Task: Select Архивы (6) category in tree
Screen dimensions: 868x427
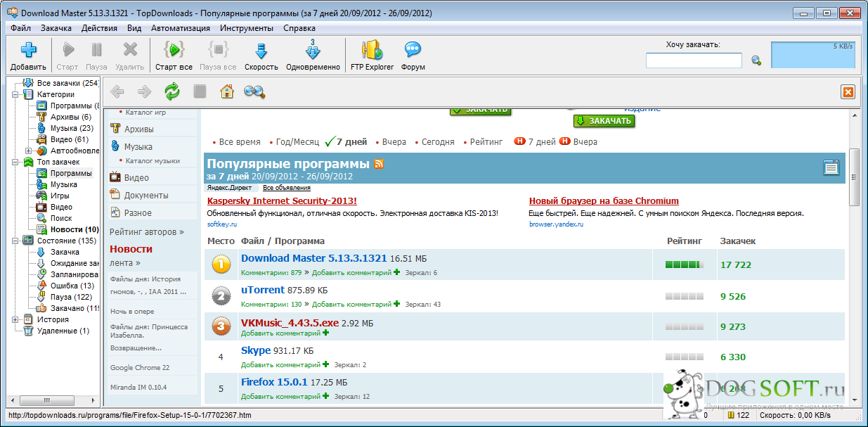Action: pyautogui.click(x=71, y=117)
